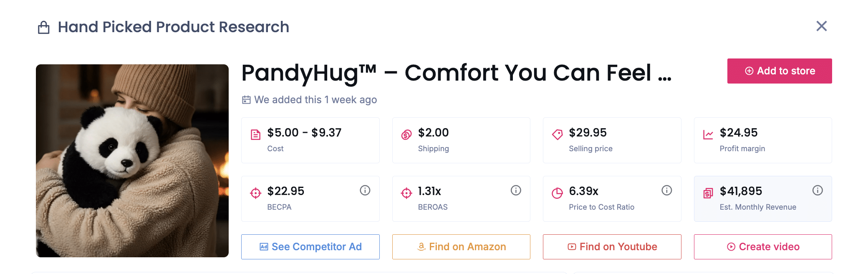Screen dimensions: 868x274
Task: Click the Est. Monthly Revenue info icon
Action: pos(818,190)
